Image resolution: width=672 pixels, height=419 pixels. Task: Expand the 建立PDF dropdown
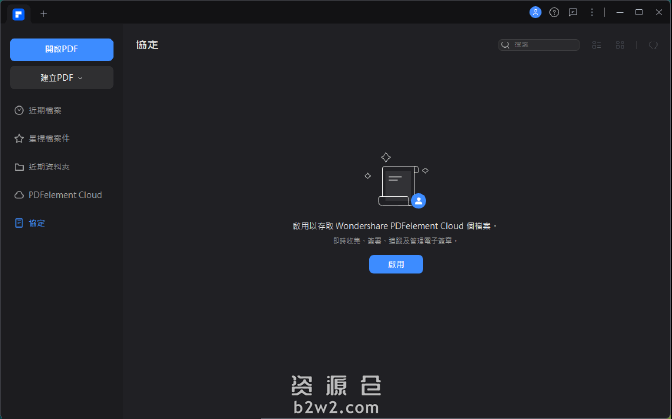tap(61, 77)
